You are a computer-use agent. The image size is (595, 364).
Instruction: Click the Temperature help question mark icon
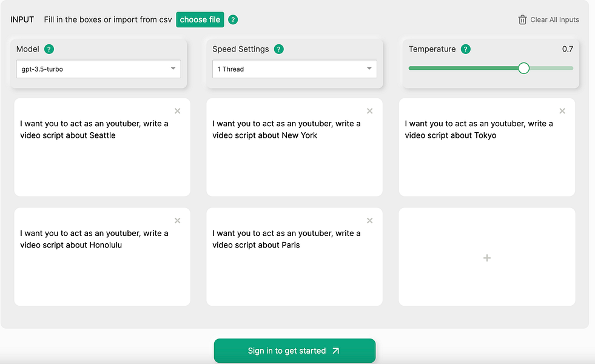tap(465, 49)
